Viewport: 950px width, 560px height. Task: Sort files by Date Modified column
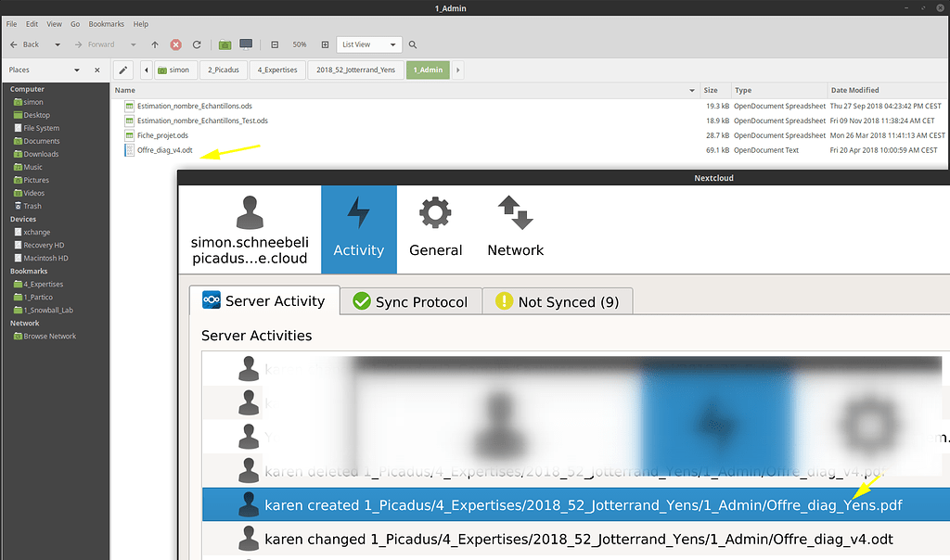click(x=887, y=90)
